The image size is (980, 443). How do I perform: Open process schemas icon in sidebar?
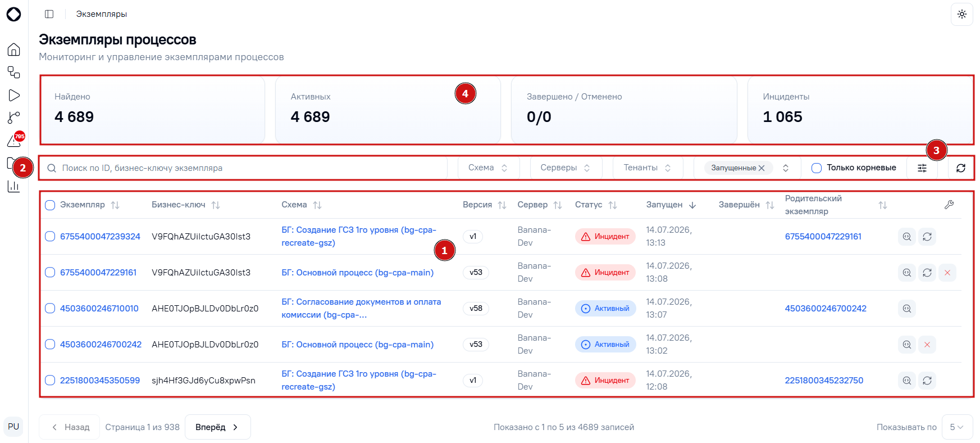click(13, 73)
